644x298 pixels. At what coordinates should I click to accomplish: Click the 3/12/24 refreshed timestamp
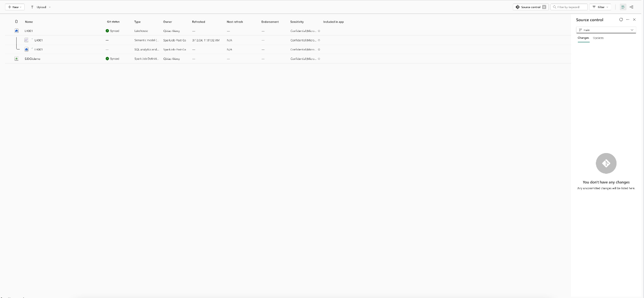click(x=206, y=40)
